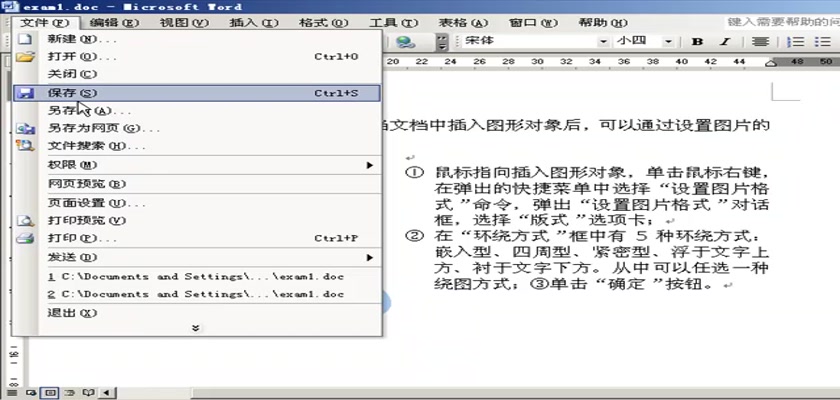Open the 视图 menu
Screen dimensions: 840x400
[184, 22]
